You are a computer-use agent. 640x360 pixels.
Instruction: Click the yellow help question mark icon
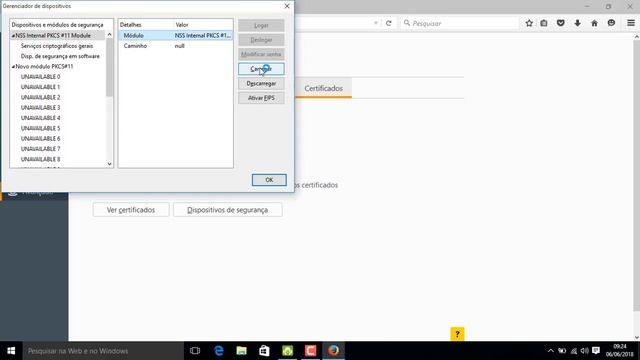pos(457,334)
